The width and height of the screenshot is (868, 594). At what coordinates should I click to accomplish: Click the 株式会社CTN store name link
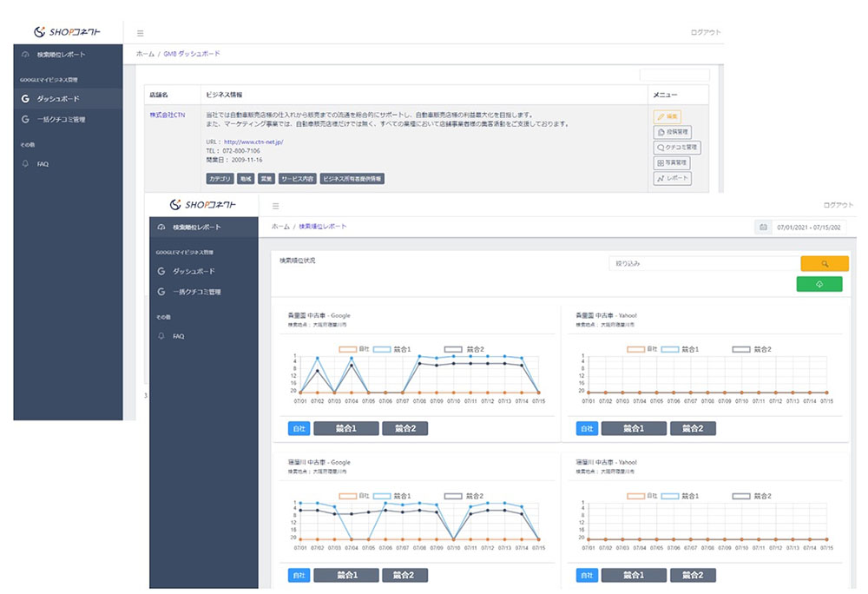(168, 115)
